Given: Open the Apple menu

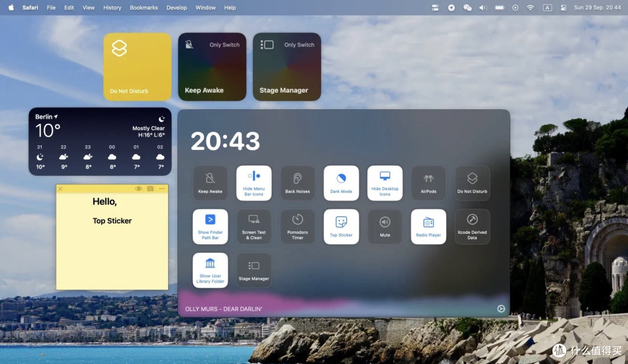Looking at the screenshot, I should tap(11, 8).
